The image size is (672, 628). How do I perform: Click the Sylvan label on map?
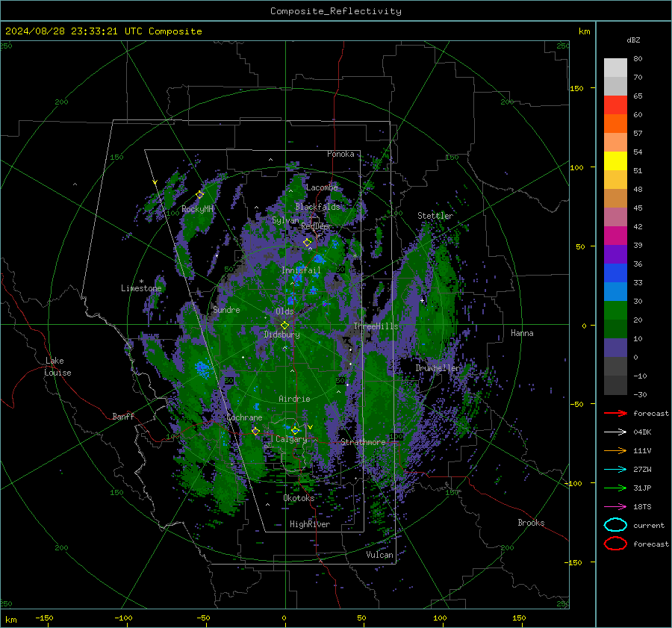[x=285, y=220]
